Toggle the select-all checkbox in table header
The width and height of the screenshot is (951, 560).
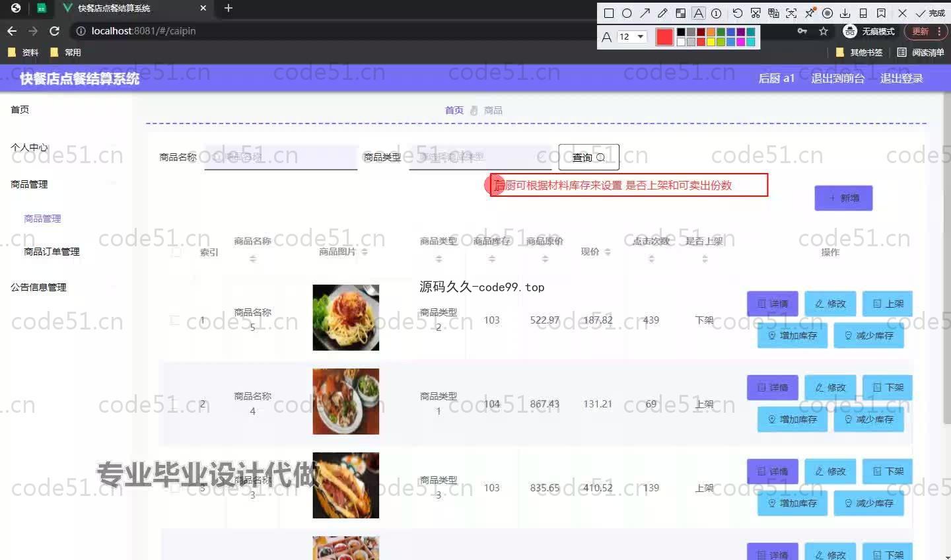coord(176,252)
